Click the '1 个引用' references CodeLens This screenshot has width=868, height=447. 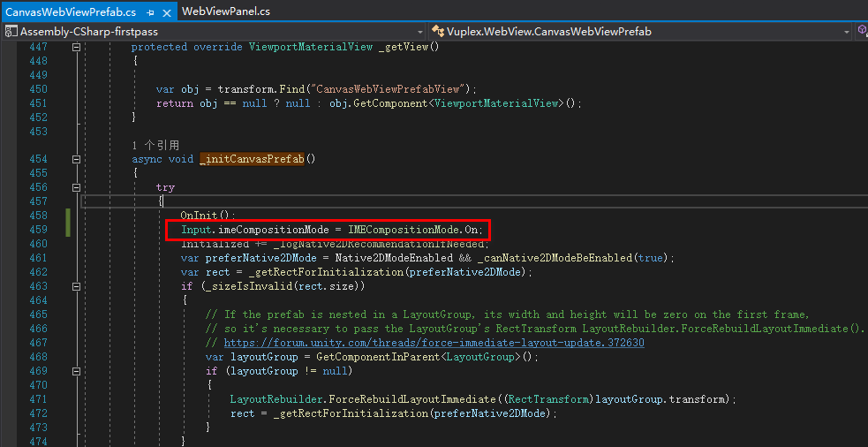coord(155,145)
